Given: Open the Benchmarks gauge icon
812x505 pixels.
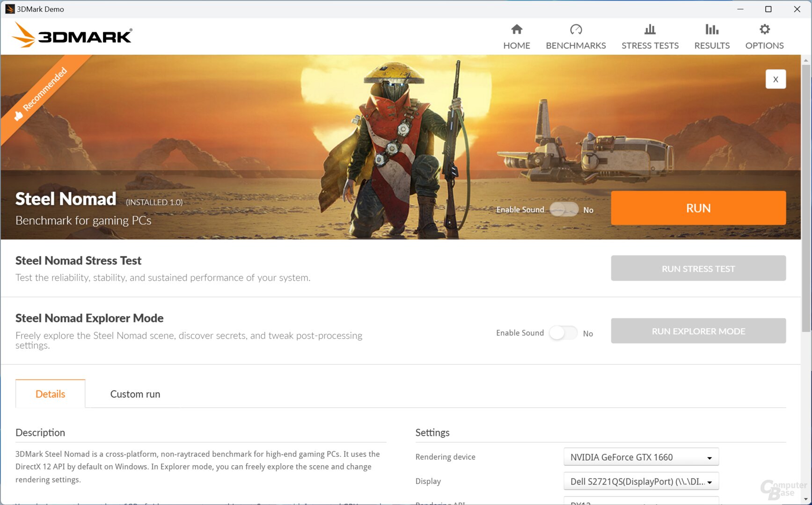Looking at the screenshot, I should tap(576, 29).
